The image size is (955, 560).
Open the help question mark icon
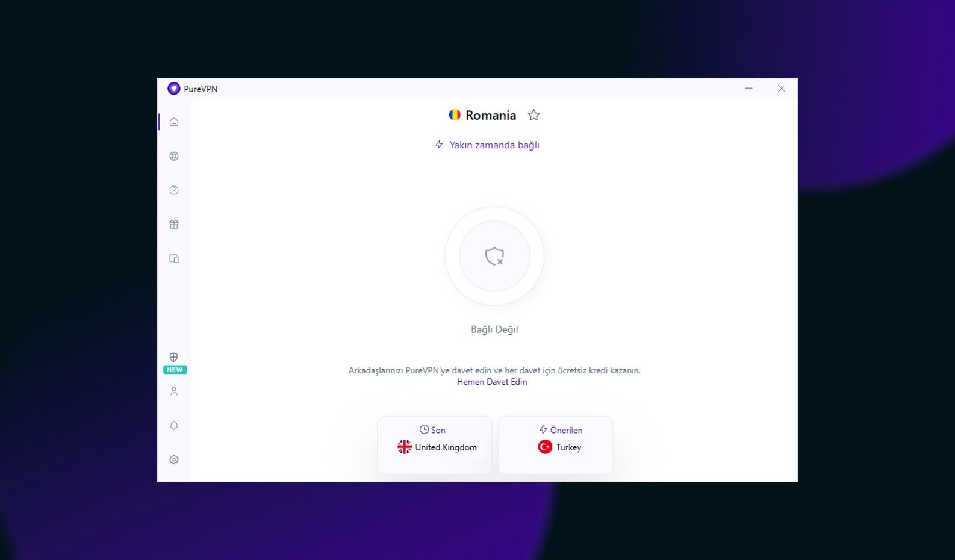coord(174,190)
